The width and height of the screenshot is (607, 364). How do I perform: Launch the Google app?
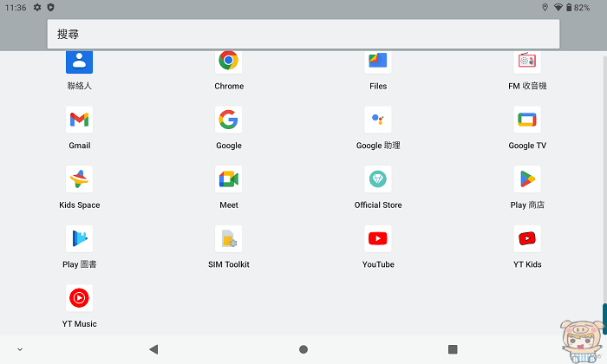(x=228, y=120)
